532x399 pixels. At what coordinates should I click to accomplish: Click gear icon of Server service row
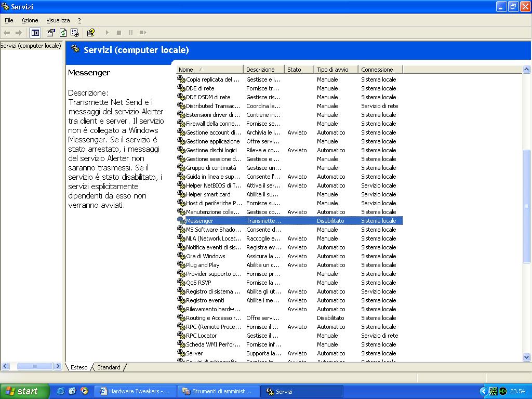coord(181,353)
